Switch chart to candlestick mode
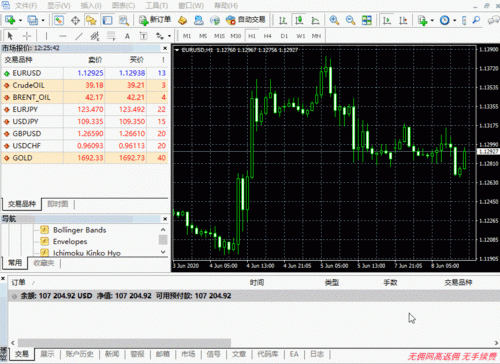This screenshot has height=364, width=500. tap(299, 20)
